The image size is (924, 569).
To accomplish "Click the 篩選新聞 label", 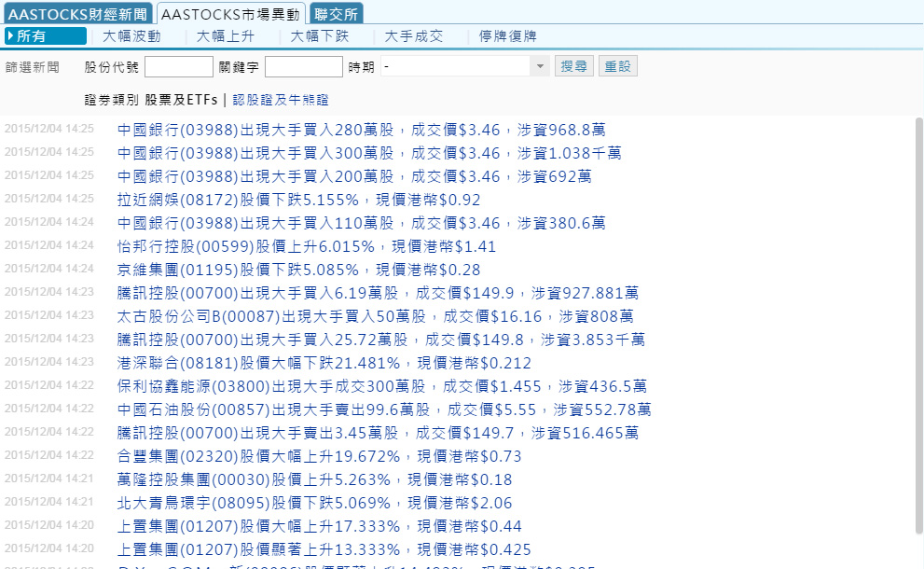I will [x=33, y=67].
